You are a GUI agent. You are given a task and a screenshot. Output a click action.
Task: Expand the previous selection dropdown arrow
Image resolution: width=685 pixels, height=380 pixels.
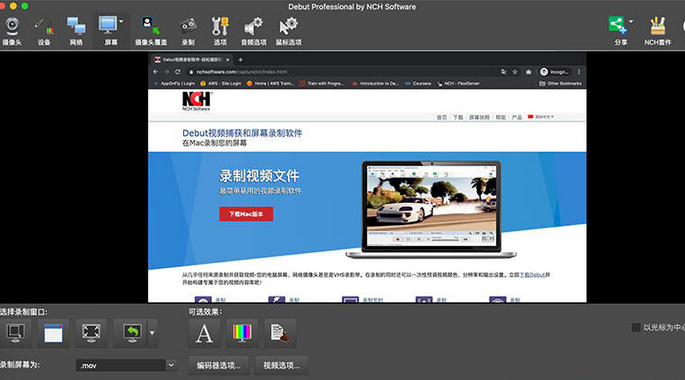(x=152, y=333)
